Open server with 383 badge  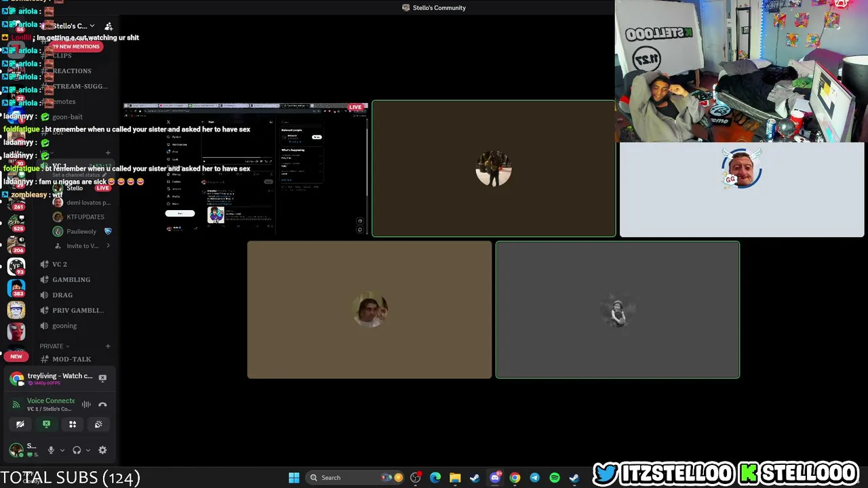point(16,287)
